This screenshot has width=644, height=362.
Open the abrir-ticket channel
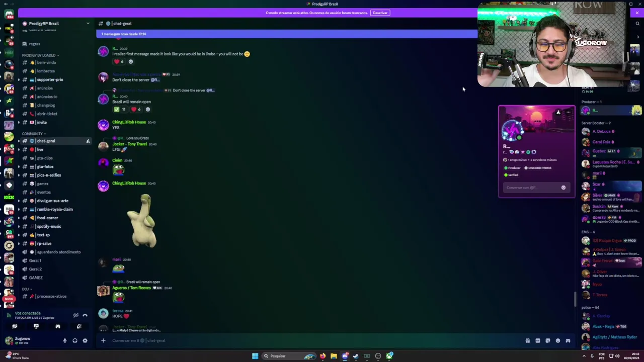click(55, 114)
